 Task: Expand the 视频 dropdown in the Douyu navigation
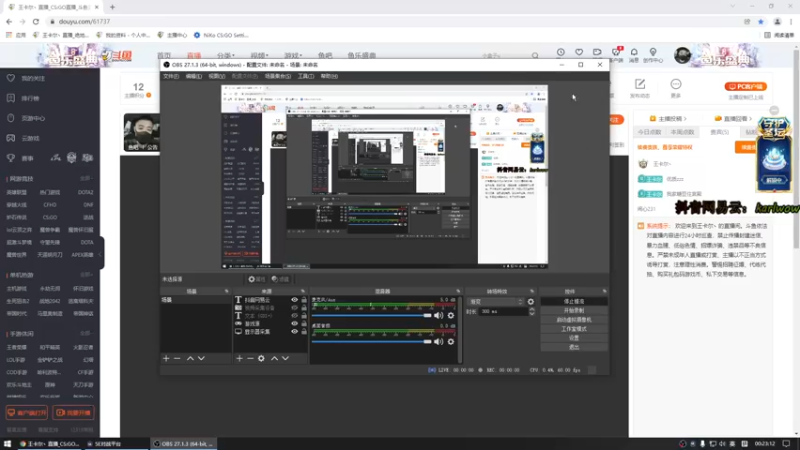pos(259,55)
